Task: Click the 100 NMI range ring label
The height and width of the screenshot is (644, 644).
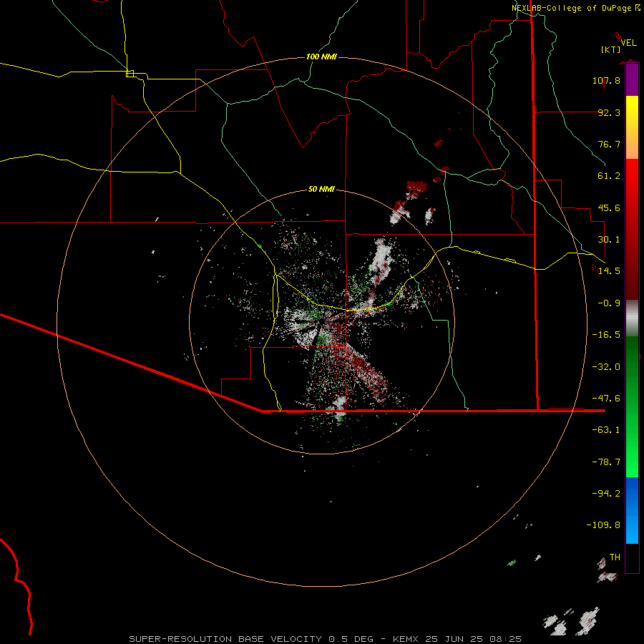Action: pos(321,57)
